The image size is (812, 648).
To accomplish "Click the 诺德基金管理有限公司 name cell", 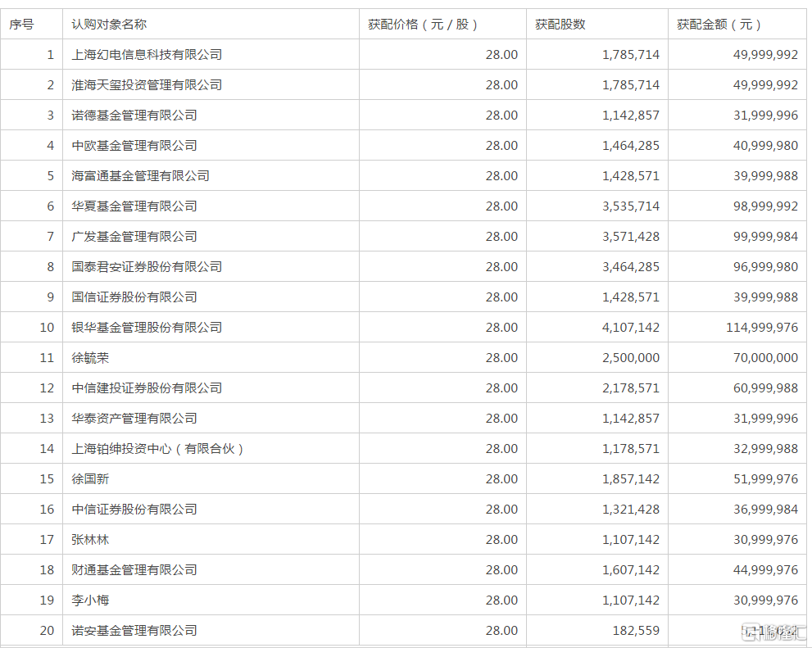I will [134, 116].
